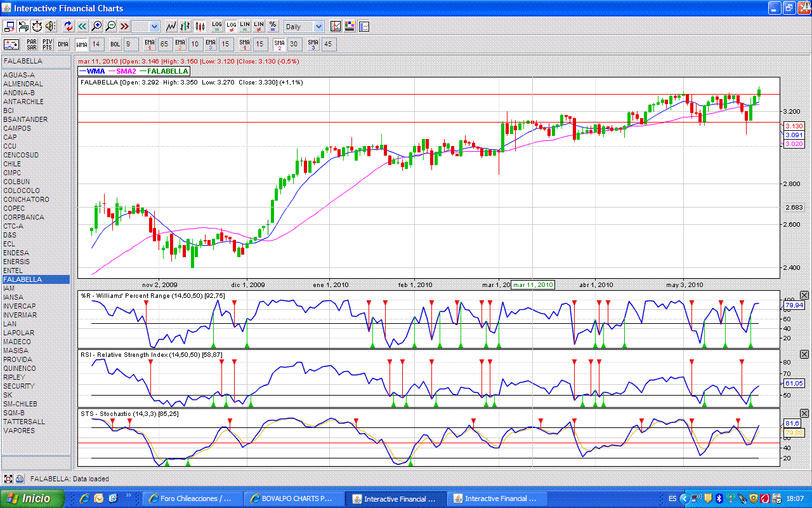Close the Stochastic indicator panel

point(804,413)
